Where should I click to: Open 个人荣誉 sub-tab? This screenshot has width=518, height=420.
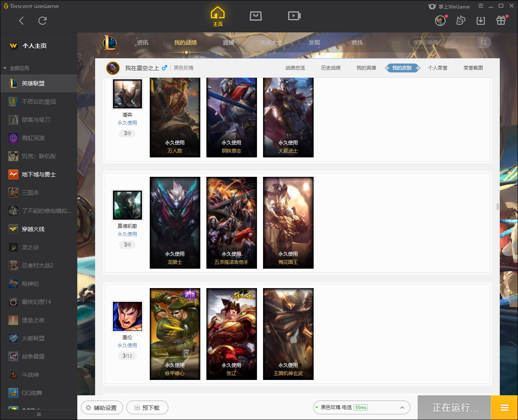click(x=437, y=68)
